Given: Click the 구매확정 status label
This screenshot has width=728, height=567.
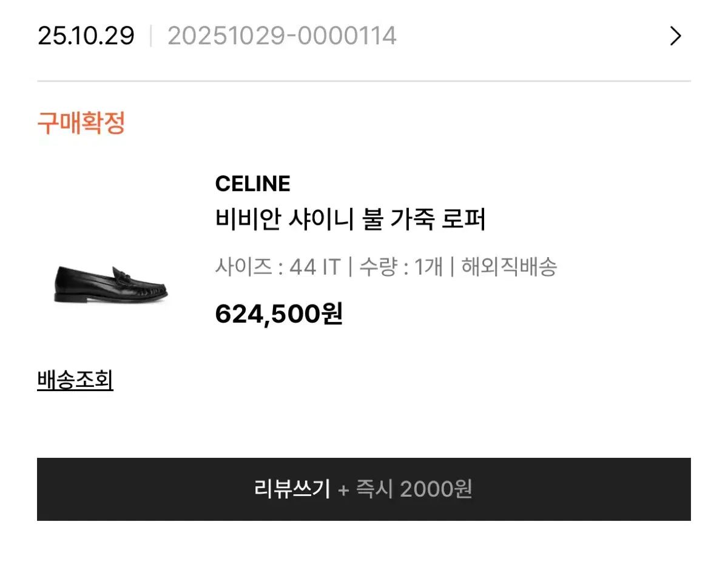Looking at the screenshot, I should [x=81, y=123].
